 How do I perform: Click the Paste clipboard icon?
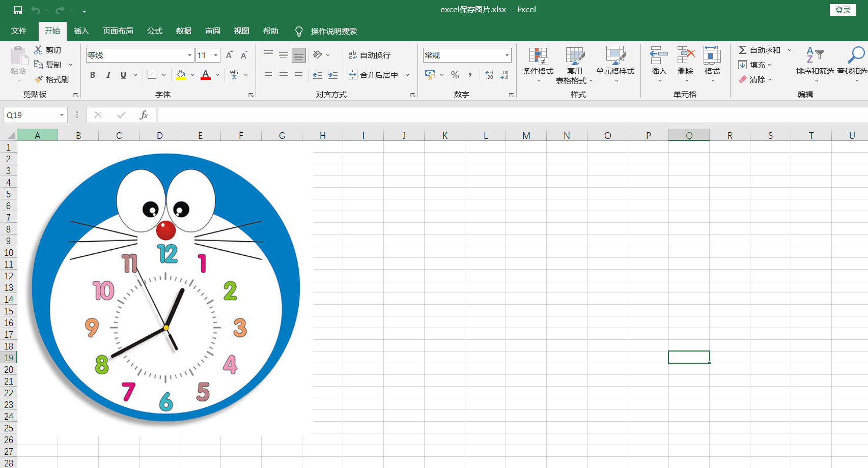pyautogui.click(x=18, y=55)
